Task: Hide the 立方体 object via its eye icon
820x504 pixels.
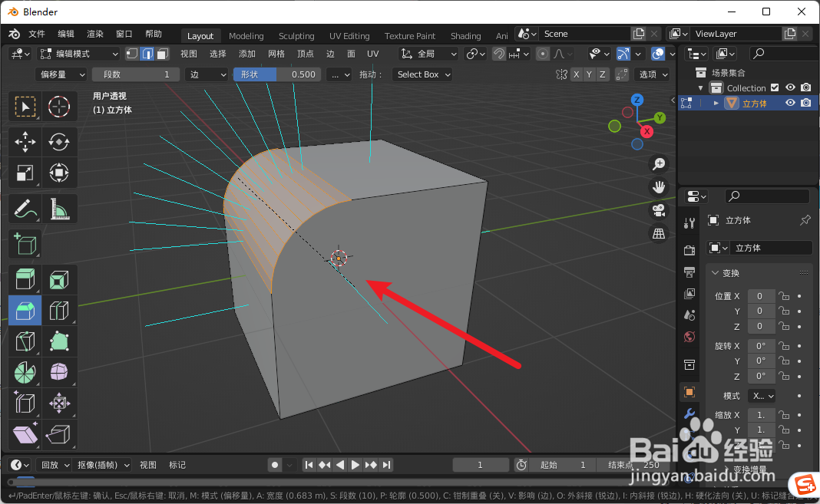Action: pos(791,102)
